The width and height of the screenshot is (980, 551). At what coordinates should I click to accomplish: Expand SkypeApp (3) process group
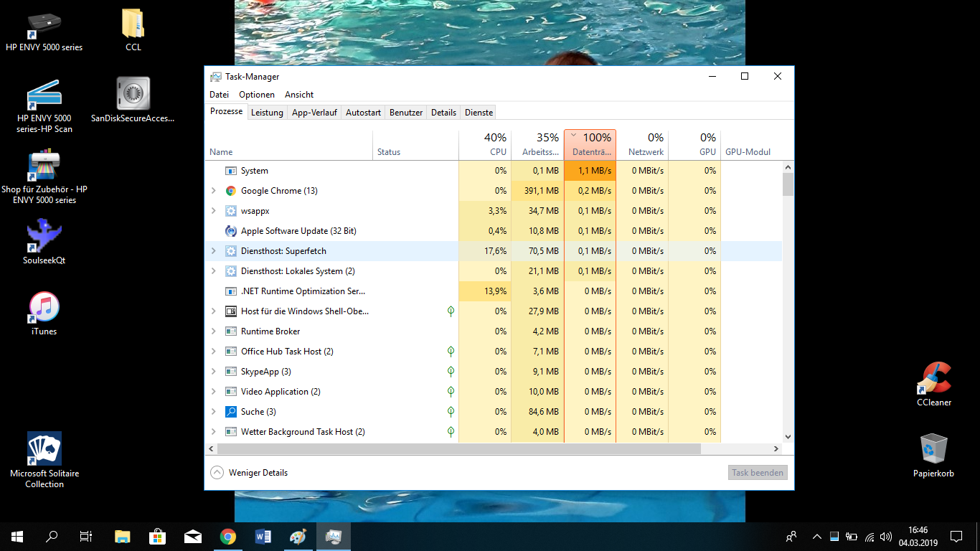(x=213, y=372)
